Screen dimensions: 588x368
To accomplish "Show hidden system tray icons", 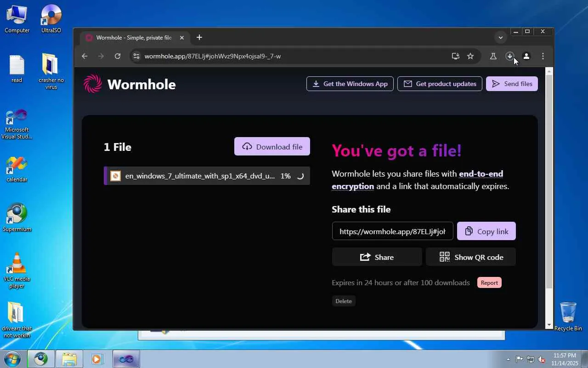I will (508, 359).
